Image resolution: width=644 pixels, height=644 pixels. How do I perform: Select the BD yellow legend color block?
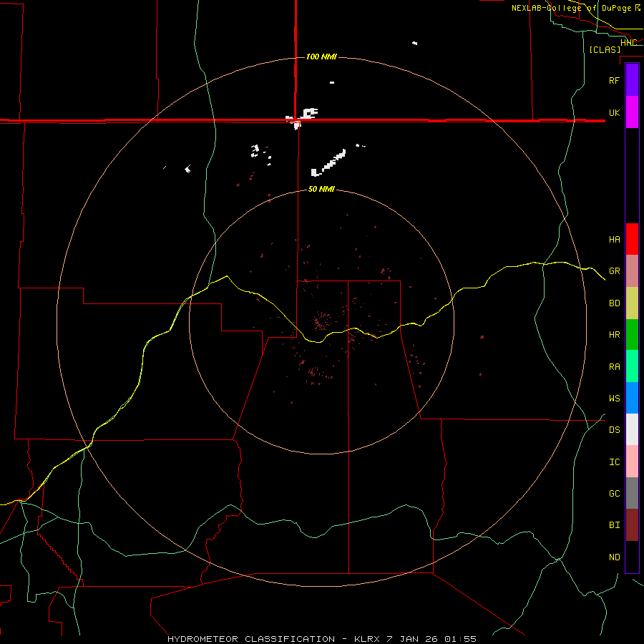[632, 303]
